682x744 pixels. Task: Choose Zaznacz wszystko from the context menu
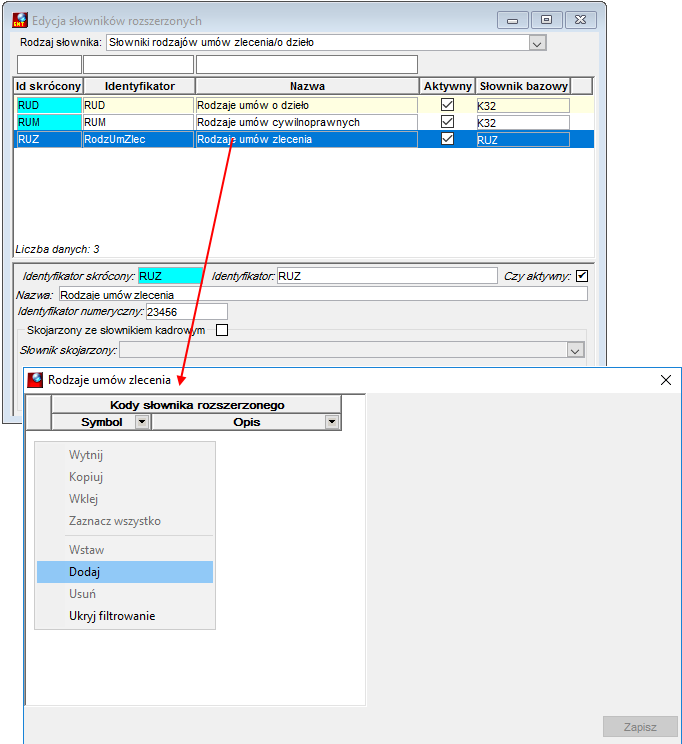[x=124, y=521]
